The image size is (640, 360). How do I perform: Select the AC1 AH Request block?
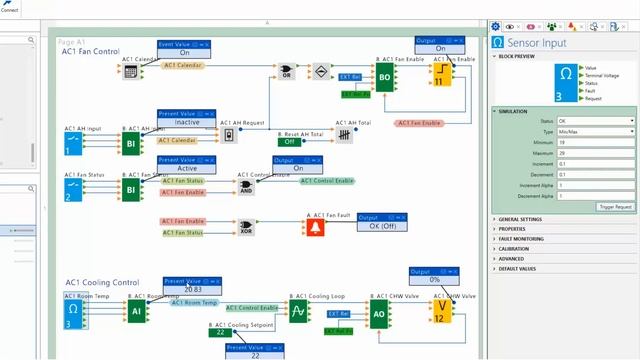point(229,135)
